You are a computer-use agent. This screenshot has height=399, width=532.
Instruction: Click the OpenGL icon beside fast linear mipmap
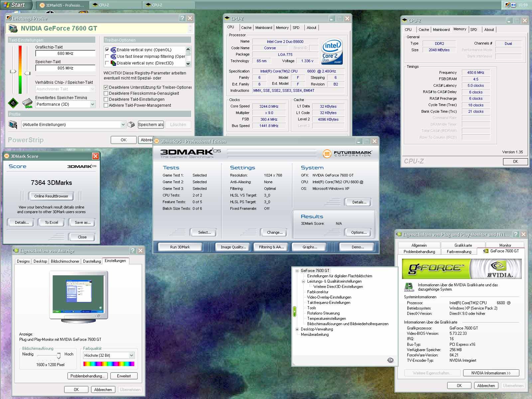click(113, 57)
